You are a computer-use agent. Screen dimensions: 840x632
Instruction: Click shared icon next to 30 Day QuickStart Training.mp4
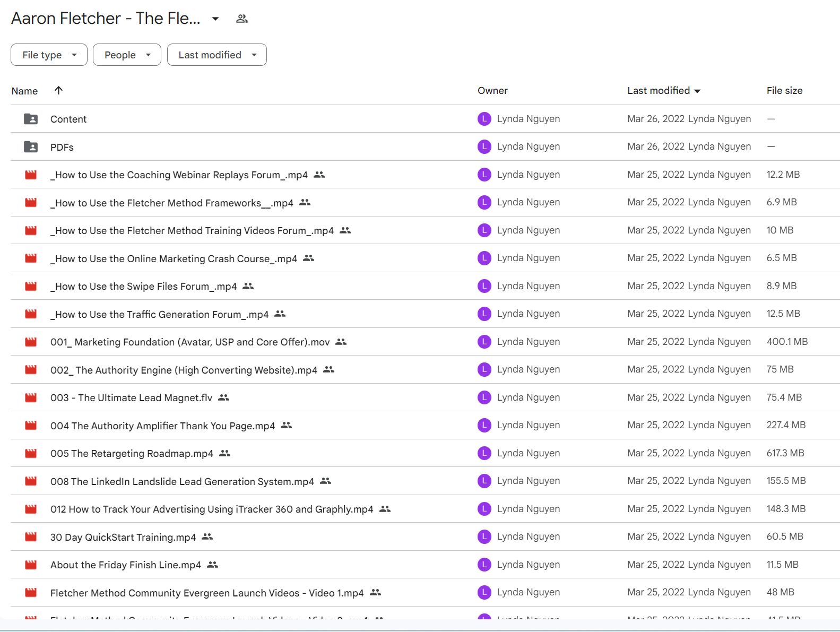click(x=207, y=537)
